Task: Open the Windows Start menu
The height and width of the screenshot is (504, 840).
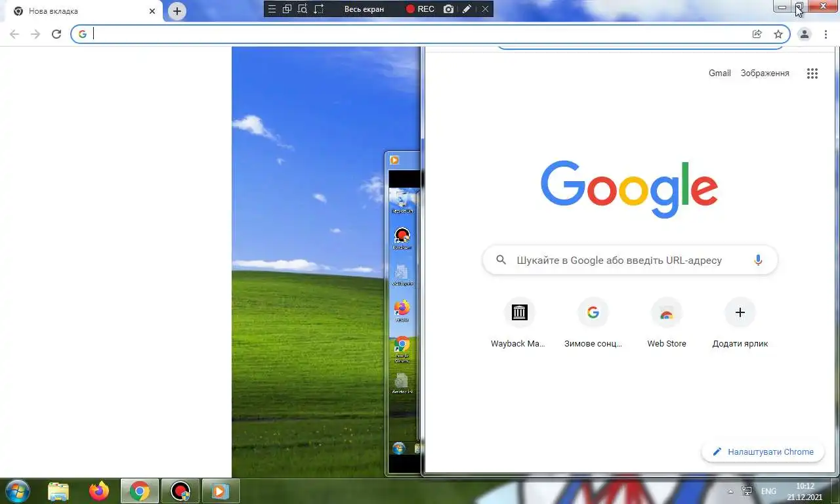Action: pos(16,491)
